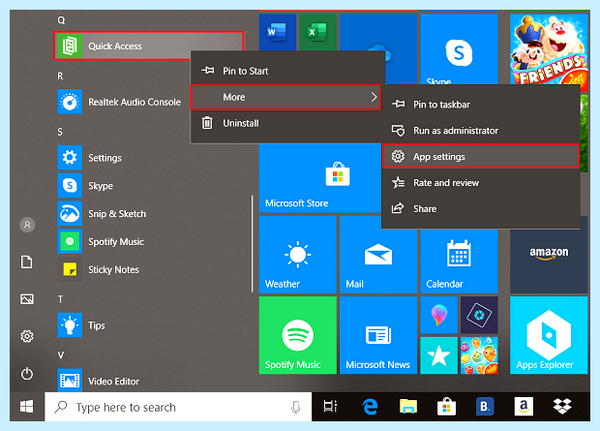Click Microsoft Edge icon in taskbar
The image size is (600, 431).
pyautogui.click(x=370, y=407)
